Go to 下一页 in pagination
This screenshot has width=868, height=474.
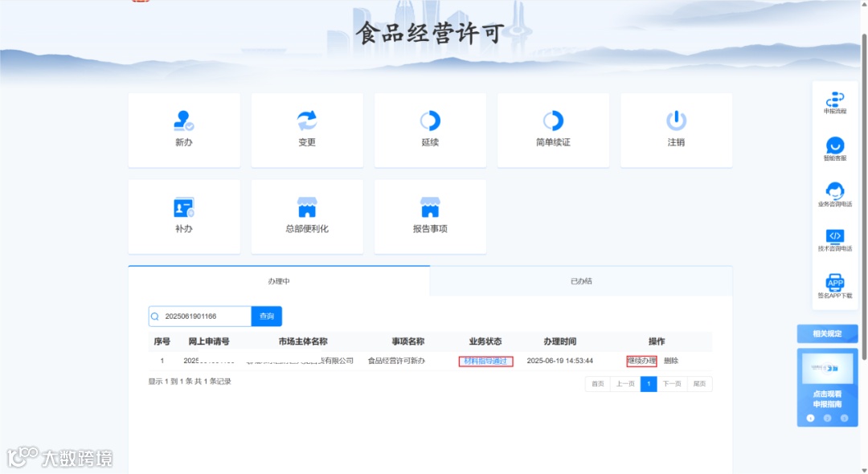coord(674,384)
